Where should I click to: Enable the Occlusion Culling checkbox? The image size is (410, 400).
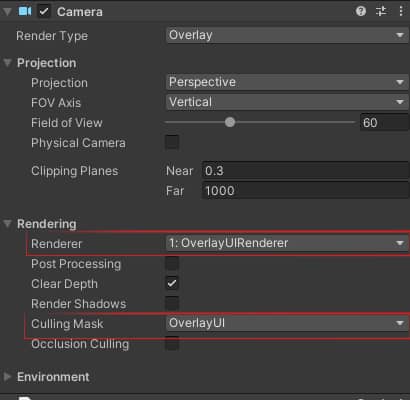coord(172,343)
